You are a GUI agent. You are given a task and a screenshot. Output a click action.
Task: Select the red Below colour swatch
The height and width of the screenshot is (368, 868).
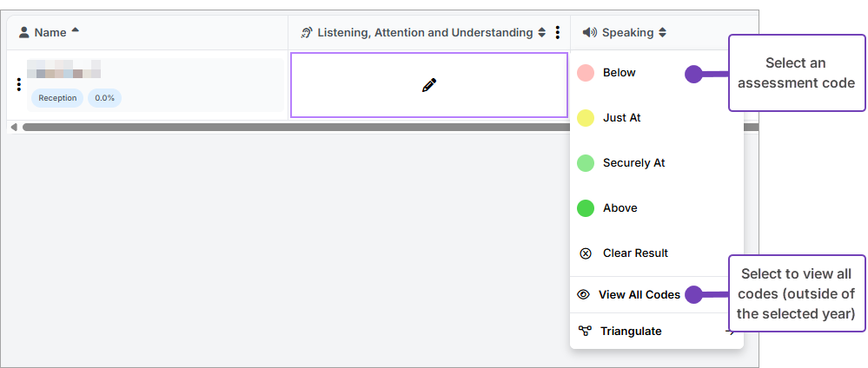pyautogui.click(x=586, y=73)
